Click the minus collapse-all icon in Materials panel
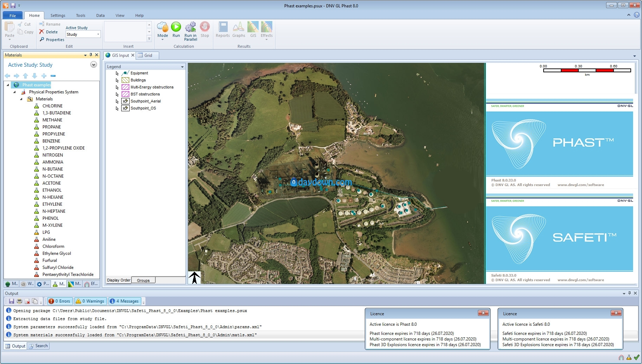The height and width of the screenshot is (364, 642). pos(53,76)
